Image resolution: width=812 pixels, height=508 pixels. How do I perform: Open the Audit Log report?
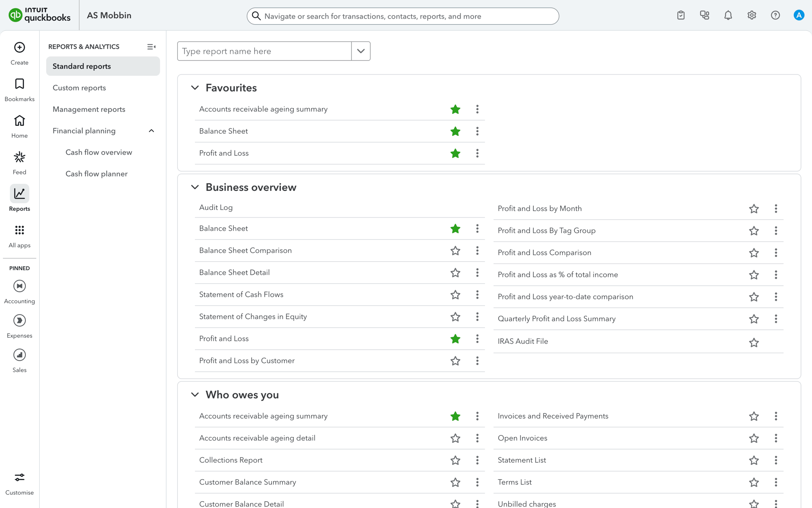pos(216,207)
